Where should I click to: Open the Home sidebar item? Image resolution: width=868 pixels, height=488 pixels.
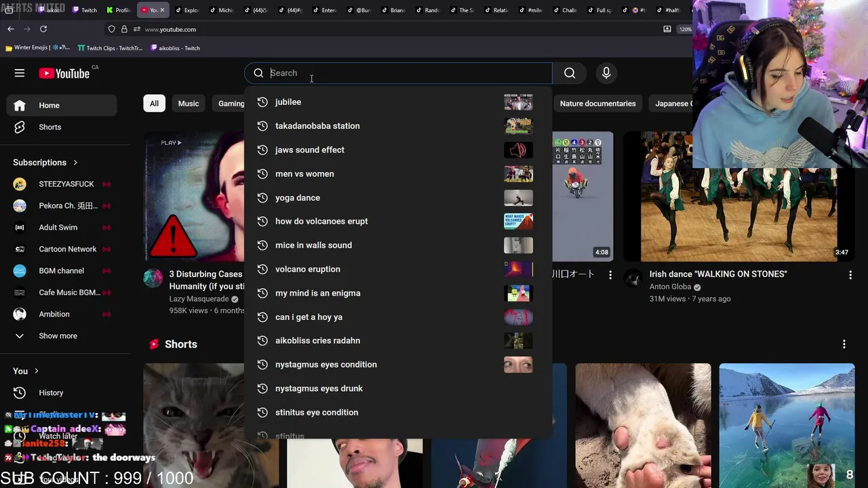pos(62,105)
